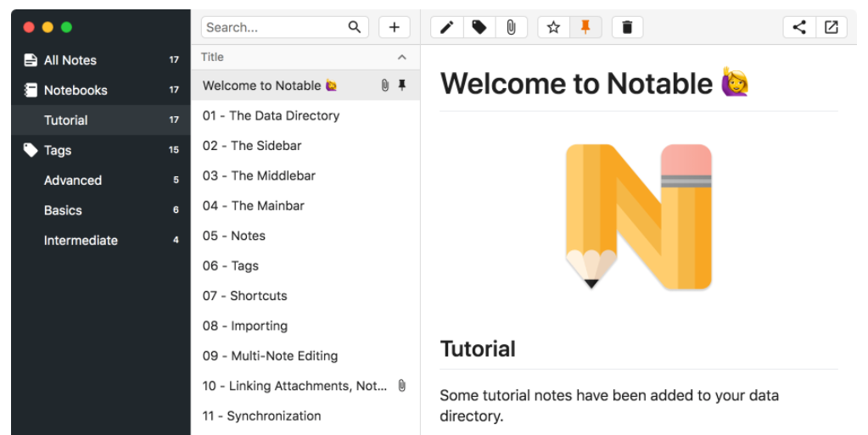This screenshot has height=435, width=868.
Task: Click the Welcome to Notable heading
Action: click(x=595, y=84)
